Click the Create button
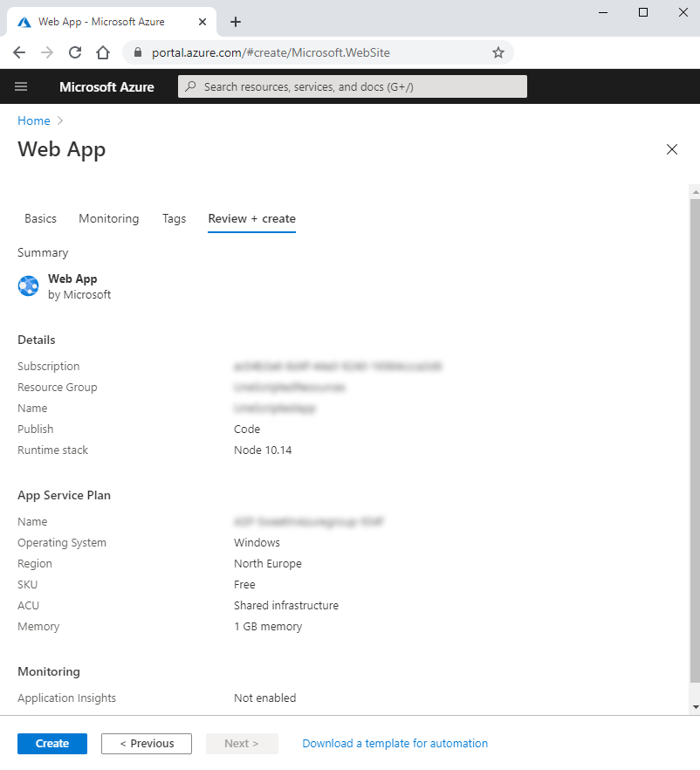This screenshot has width=700, height=770. 52,744
